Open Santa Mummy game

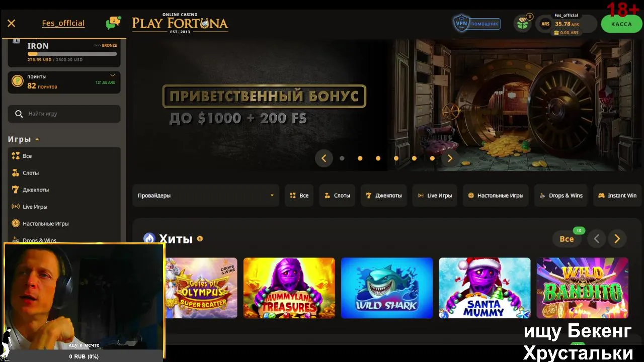[485, 288]
